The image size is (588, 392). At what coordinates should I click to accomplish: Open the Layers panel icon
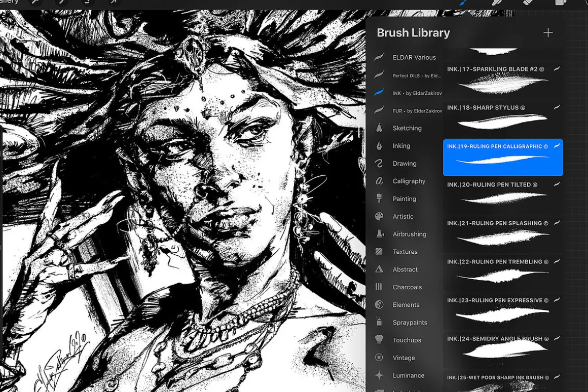(561, 2)
